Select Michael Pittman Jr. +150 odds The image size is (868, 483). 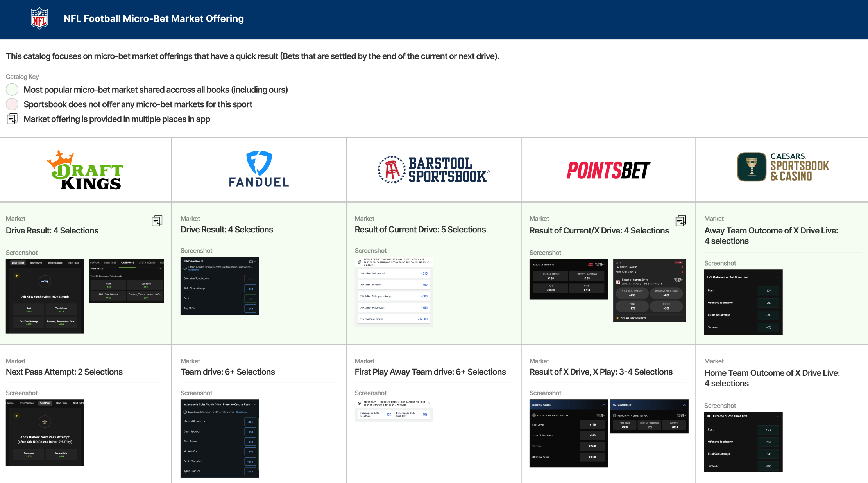coord(250,422)
